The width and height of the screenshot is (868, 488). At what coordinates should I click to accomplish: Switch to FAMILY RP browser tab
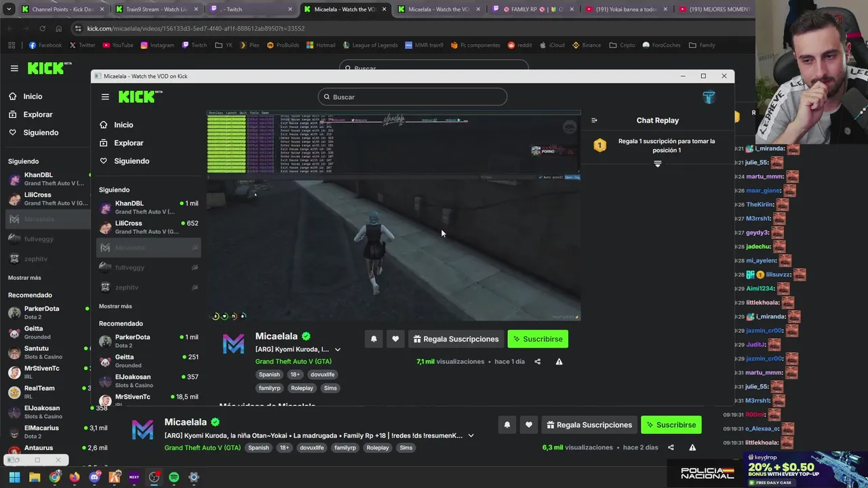534,9
